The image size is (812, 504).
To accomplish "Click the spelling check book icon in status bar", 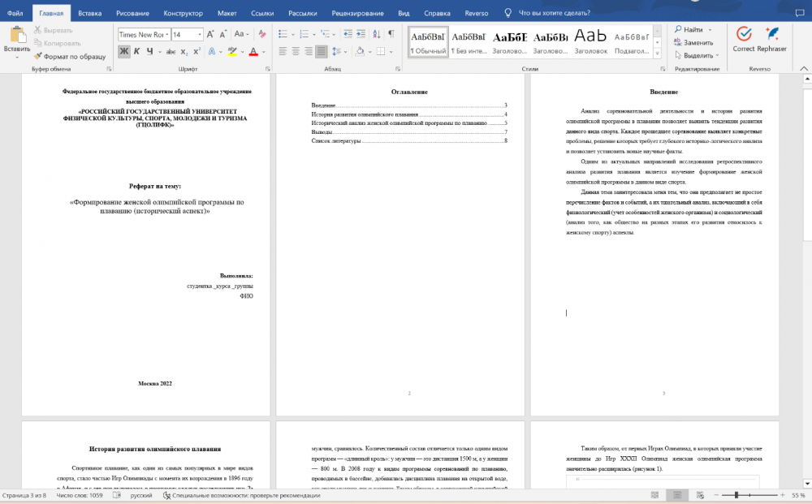I will (x=117, y=495).
